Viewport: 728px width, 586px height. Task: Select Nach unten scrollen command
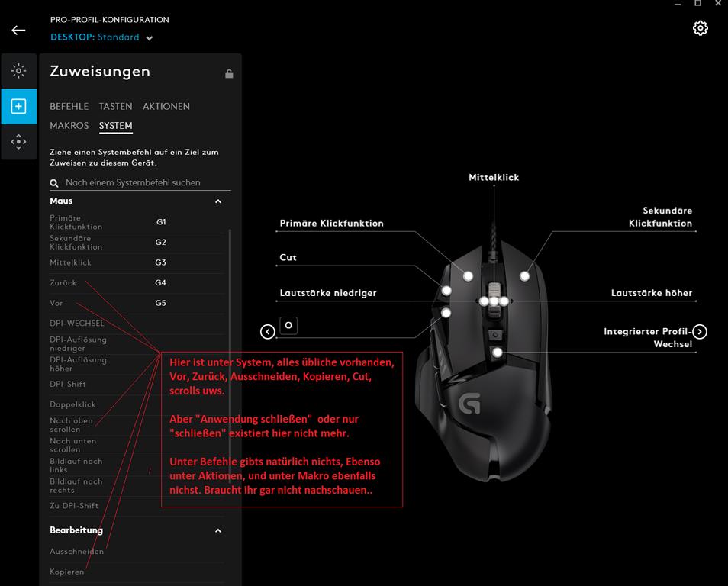point(73,446)
